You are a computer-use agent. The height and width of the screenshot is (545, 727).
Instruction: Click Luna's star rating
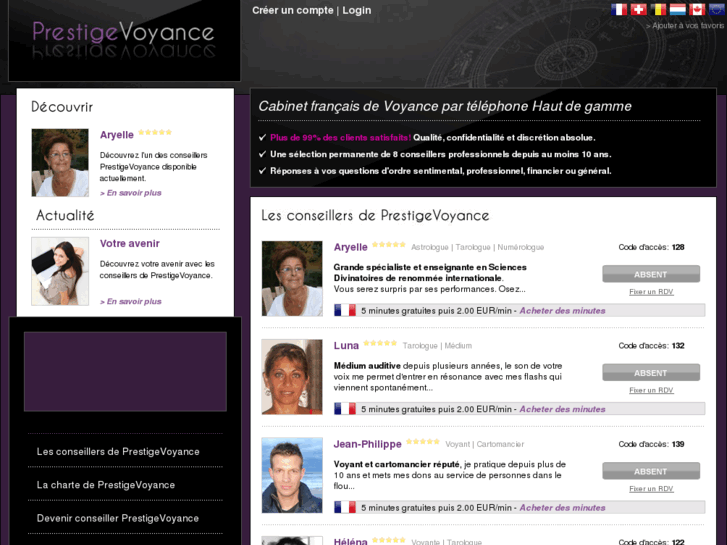(380, 343)
